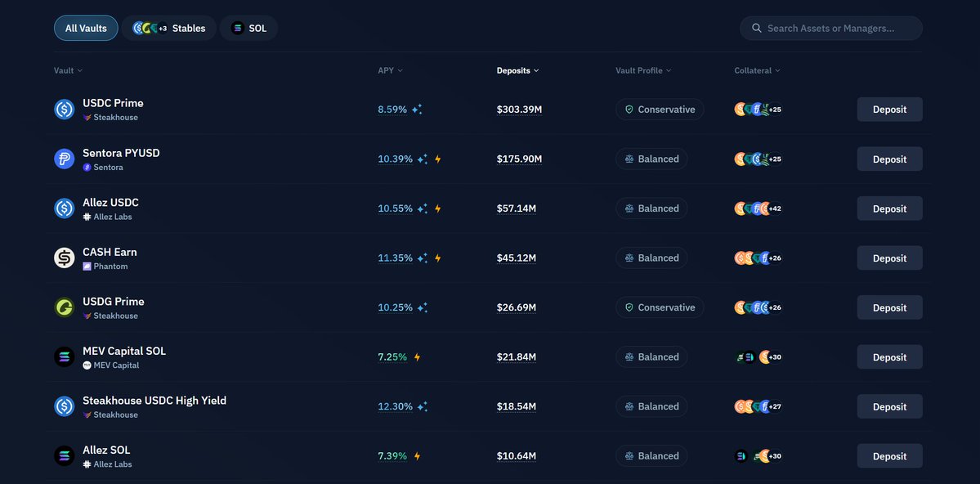Click collateral icons stack with +42
Image resolution: width=980 pixels, height=484 pixels.
[758, 208]
